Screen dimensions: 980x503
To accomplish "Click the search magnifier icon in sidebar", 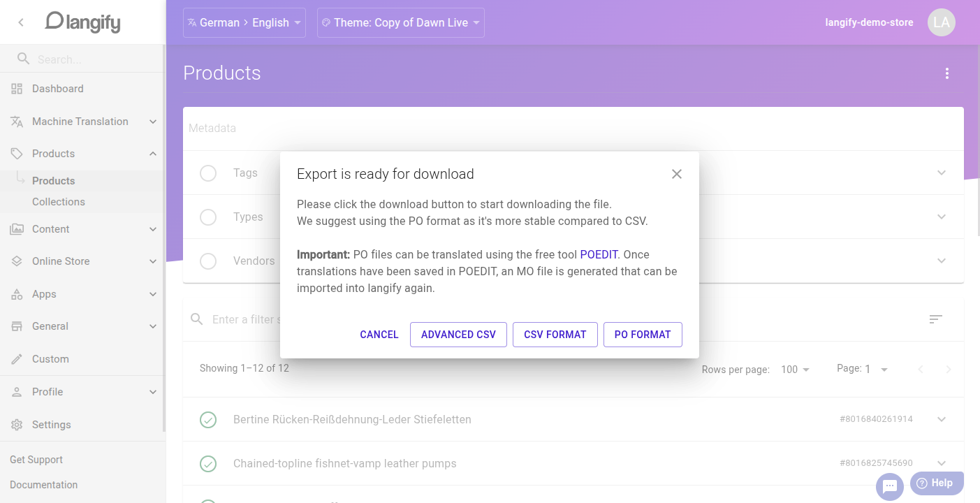I will [x=24, y=59].
